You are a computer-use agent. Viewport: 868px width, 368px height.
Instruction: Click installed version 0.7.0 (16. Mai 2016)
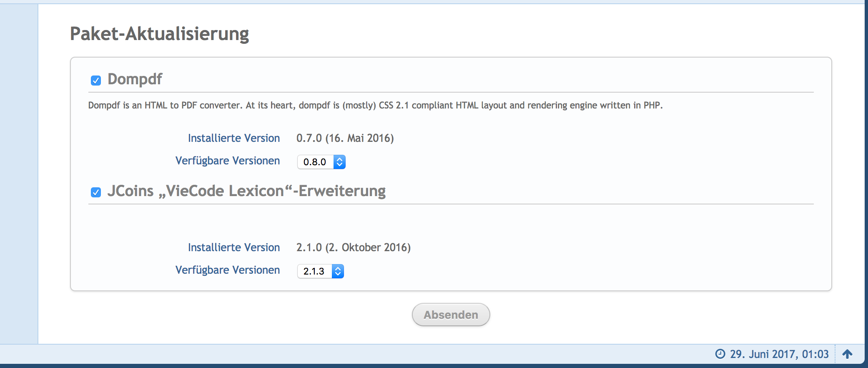[345, 138]
